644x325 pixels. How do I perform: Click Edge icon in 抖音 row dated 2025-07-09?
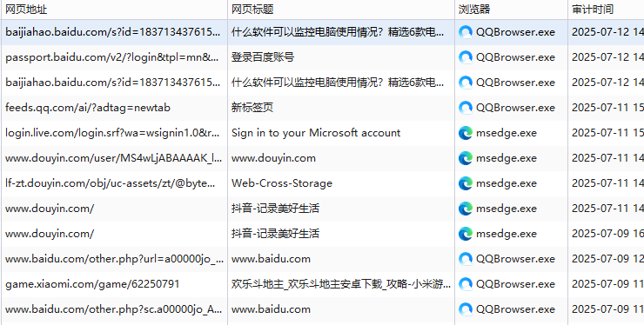point(466,234)
